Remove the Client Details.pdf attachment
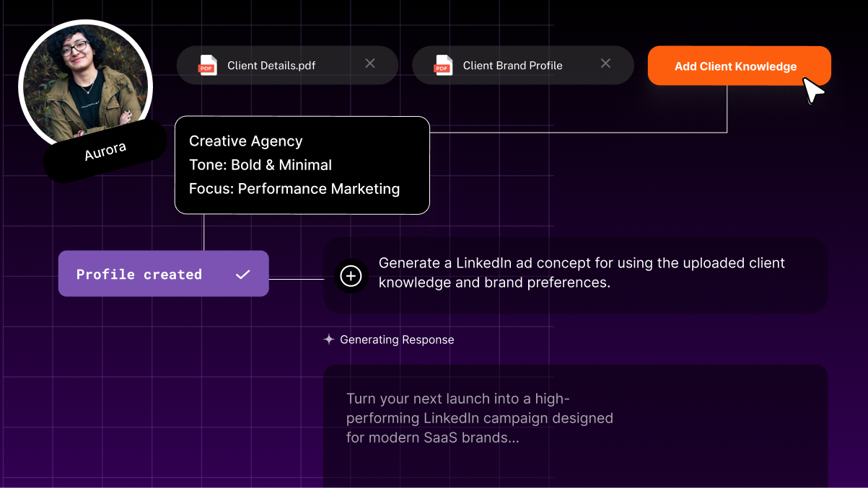 pos(370,63)
